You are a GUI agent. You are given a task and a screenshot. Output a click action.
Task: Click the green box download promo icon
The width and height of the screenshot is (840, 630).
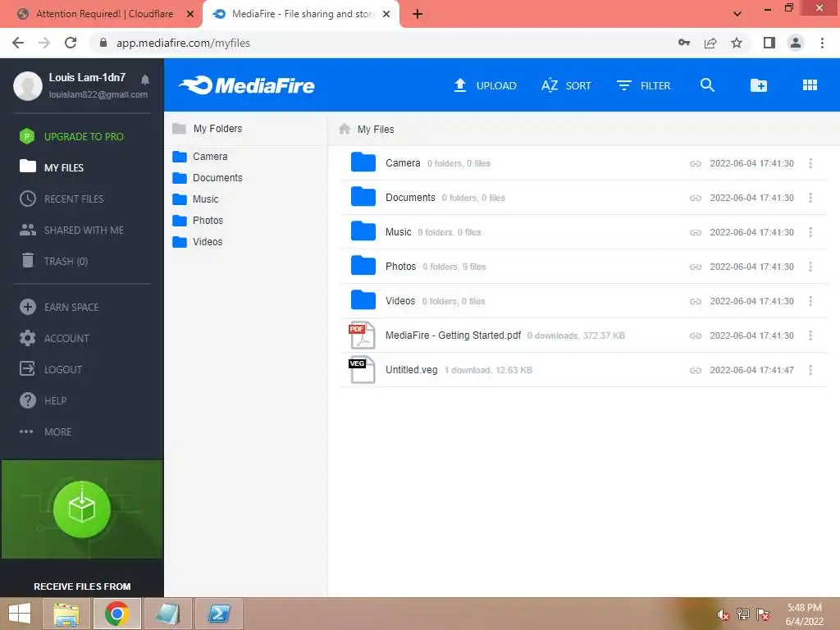[x=82, y=509]
